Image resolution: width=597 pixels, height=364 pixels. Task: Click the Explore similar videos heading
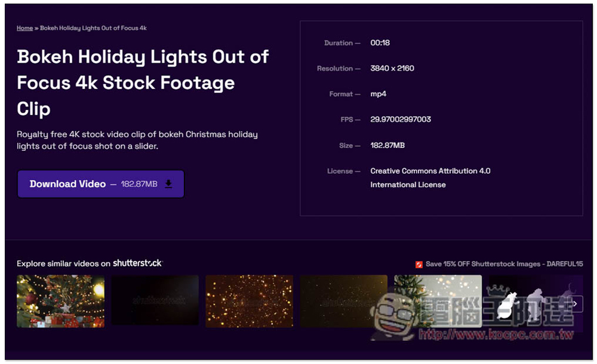coord(63,264)
